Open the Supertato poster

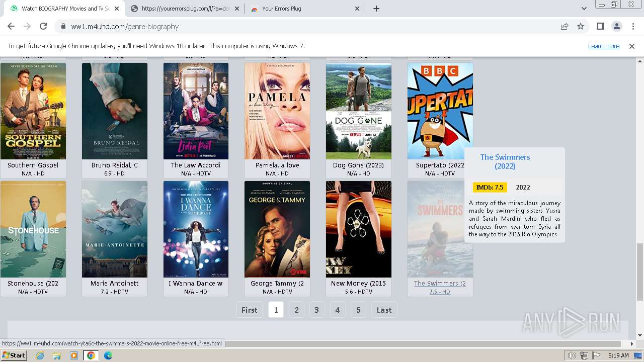point(440,111)
